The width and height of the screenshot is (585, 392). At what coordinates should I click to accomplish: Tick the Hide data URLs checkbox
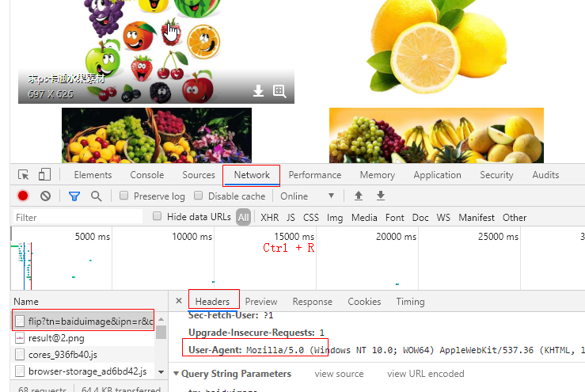point(157,216)
